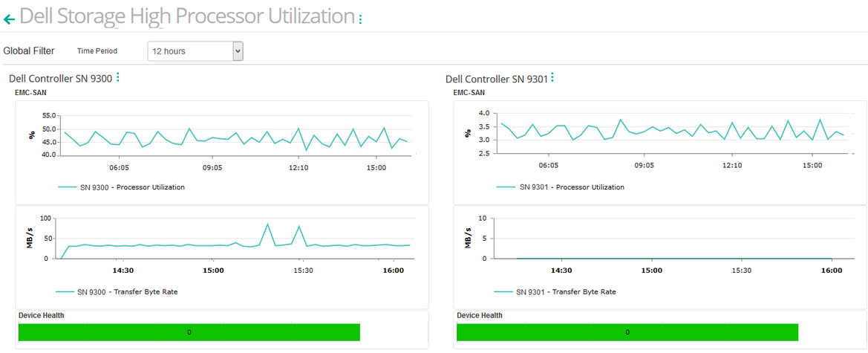The image size is (868, 353).
Task: Click the Dell Controller SN 9300 title
Action: [60, 78]
